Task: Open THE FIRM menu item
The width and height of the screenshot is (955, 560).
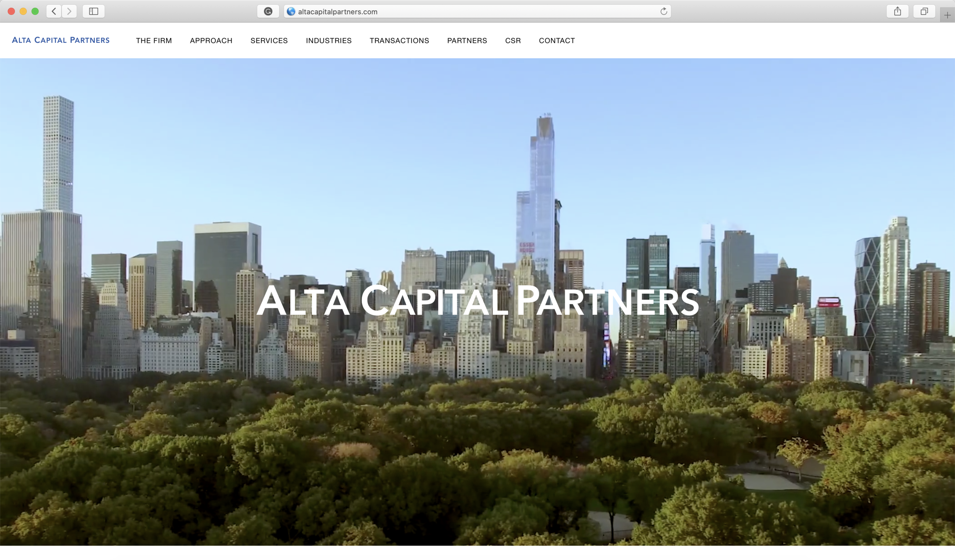Action: 154,40
